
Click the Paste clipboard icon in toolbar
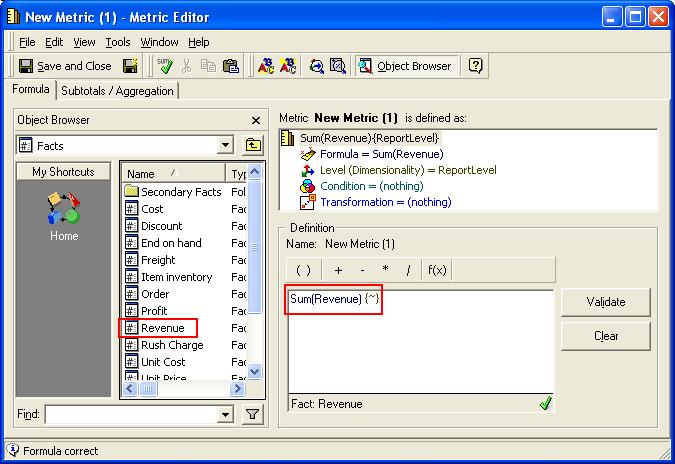(230, 66)
